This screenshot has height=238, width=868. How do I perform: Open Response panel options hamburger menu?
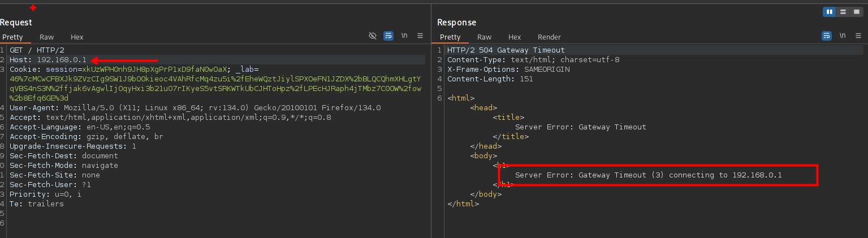[x=858, y=36]
